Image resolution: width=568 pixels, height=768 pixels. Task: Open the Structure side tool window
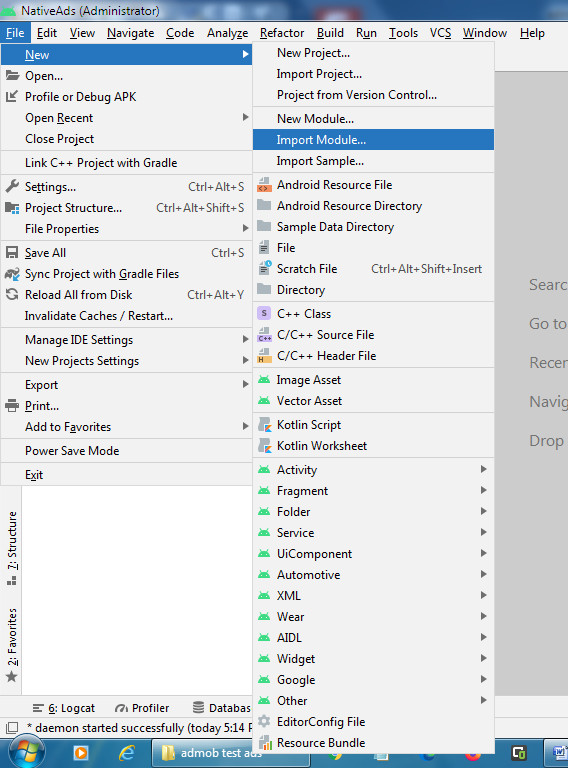pyautogui.click(x=12, y=548)
